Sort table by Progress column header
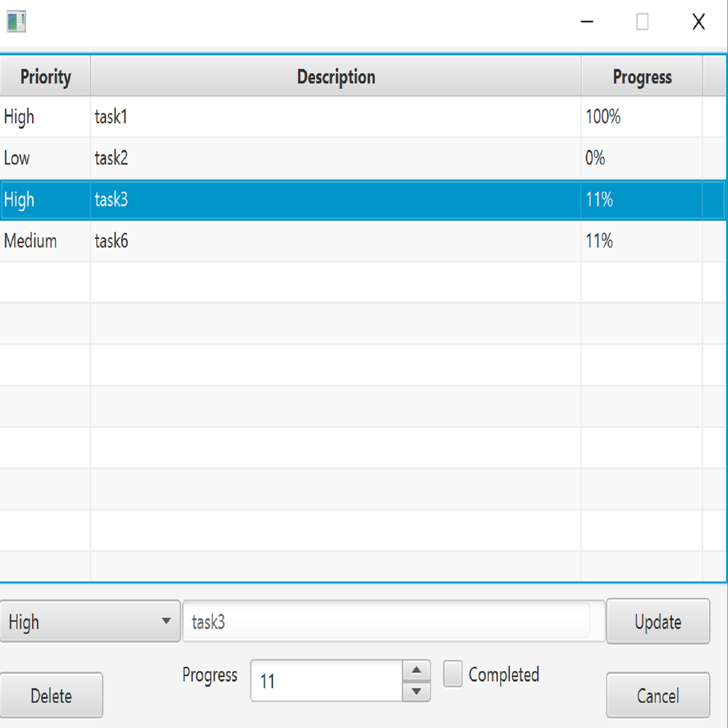Viewport: 728px width, 728px height. (x=642, y=77)
